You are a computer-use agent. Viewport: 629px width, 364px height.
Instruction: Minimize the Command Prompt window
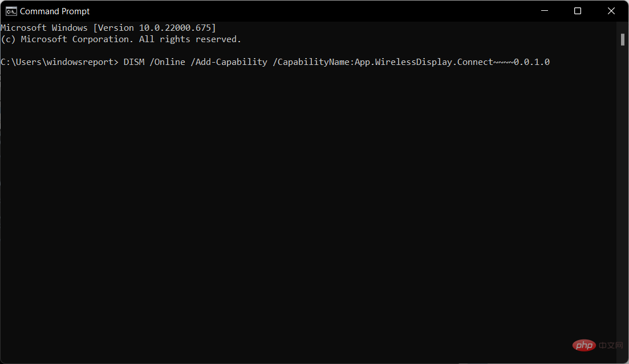pos(546,11)
